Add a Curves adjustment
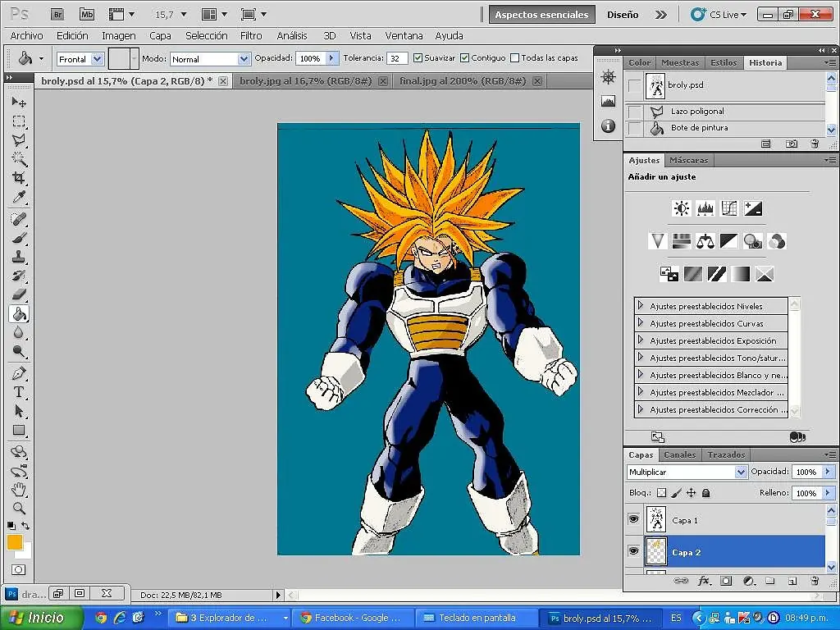 point(729,208)
